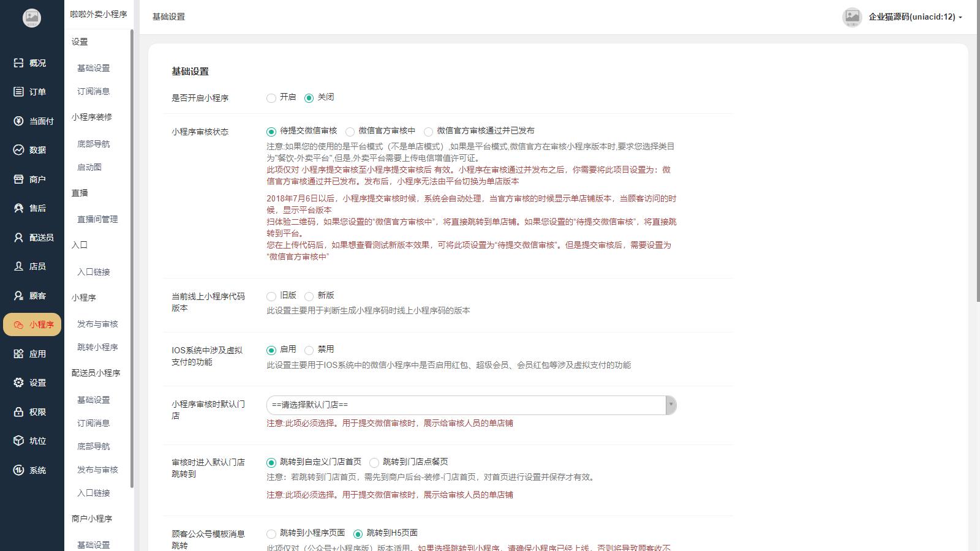Open the 订单 orders icon
This screenshot has height=551, width=980.
(x=18, y=92)
